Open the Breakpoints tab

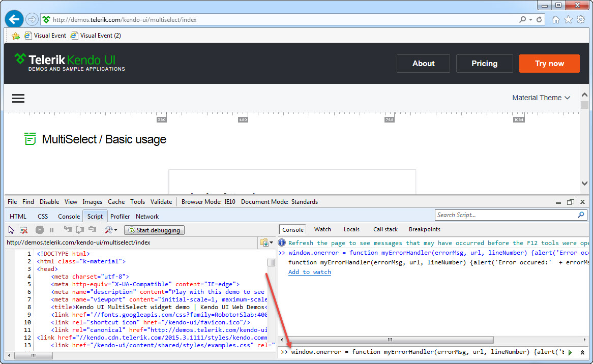[424, 229]
